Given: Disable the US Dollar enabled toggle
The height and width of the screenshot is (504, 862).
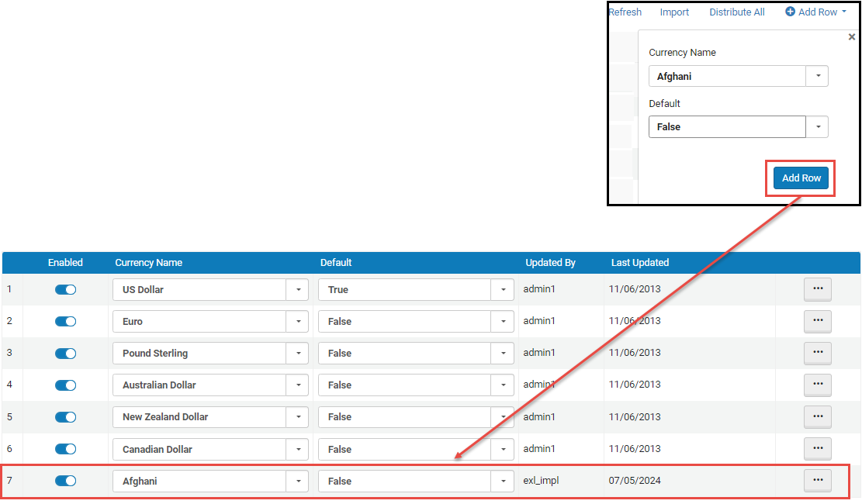Looking at the screenshot, I should pyautogui.click(x=65, y=289).
